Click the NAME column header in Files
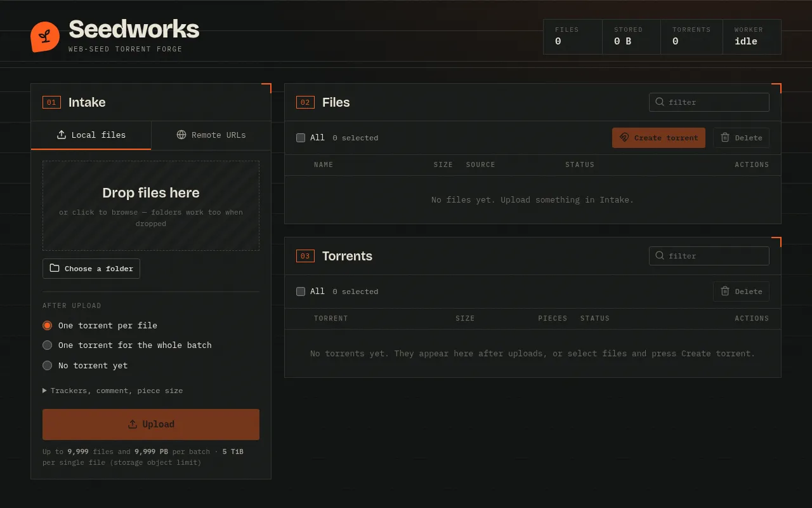 (x=324, y=164)
